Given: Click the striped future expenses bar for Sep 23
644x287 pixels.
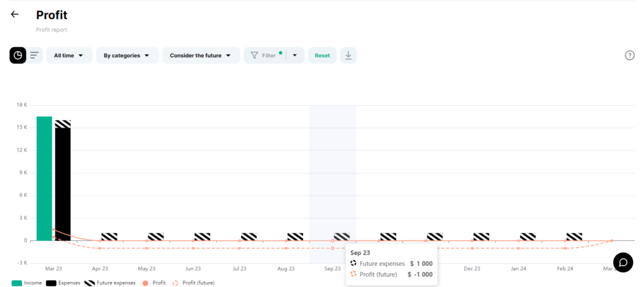Looking at the screenshot, I should [x=341, y=237].
